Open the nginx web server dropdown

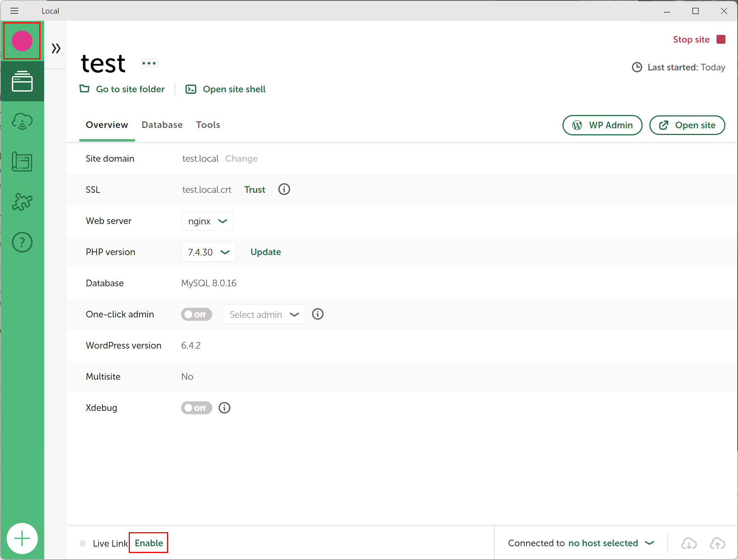coord(207,221)
